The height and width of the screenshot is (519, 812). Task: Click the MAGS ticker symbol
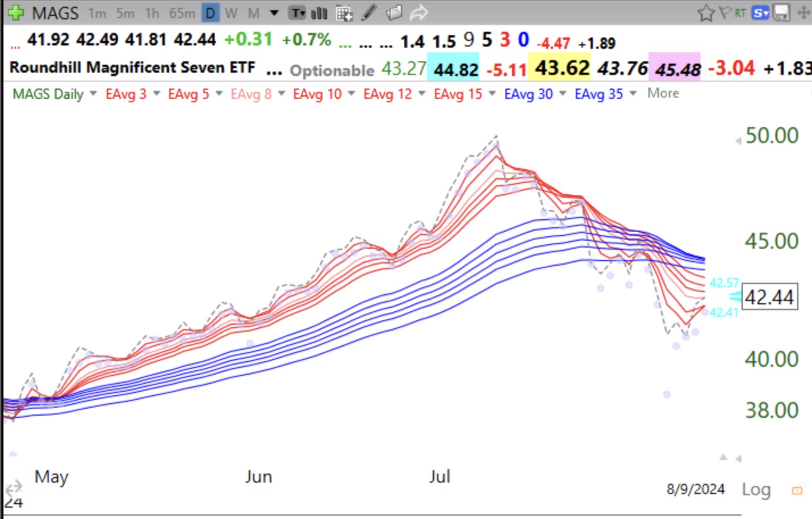[x=55, y=13]
